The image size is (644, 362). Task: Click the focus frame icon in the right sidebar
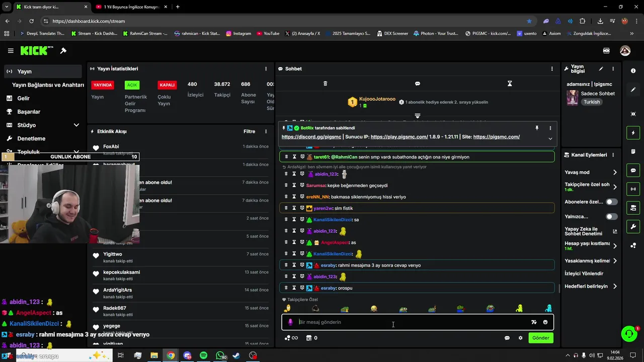[633, 114]
